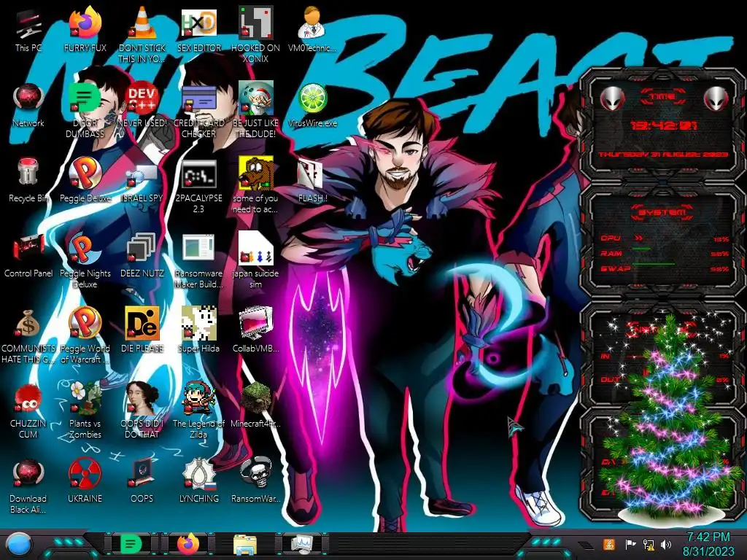Open the CREDIT CARD CHECKER shortcut
The image size is (747, 560).
click(x=199, y=110)
